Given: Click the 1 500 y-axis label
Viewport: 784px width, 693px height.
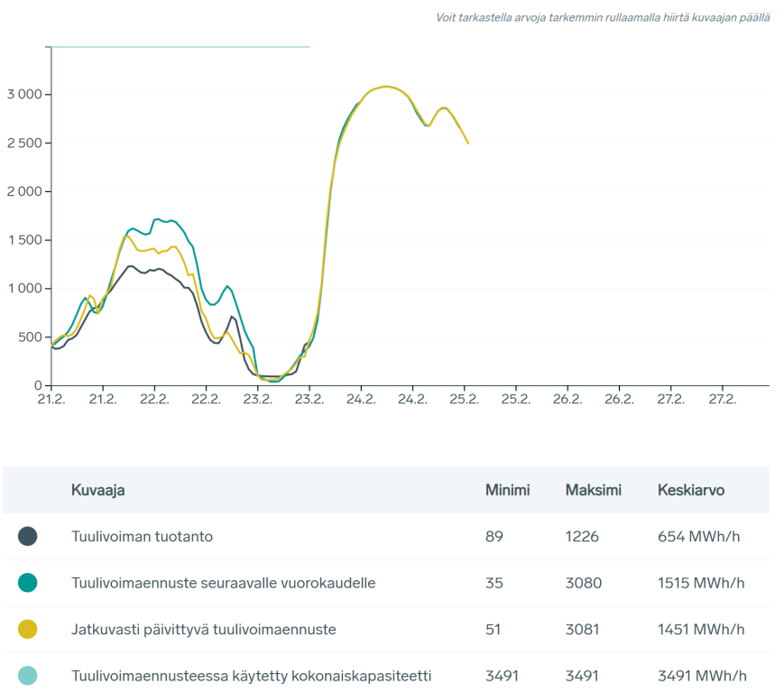Looking at the screenshot, I should (x=23, y=240).
